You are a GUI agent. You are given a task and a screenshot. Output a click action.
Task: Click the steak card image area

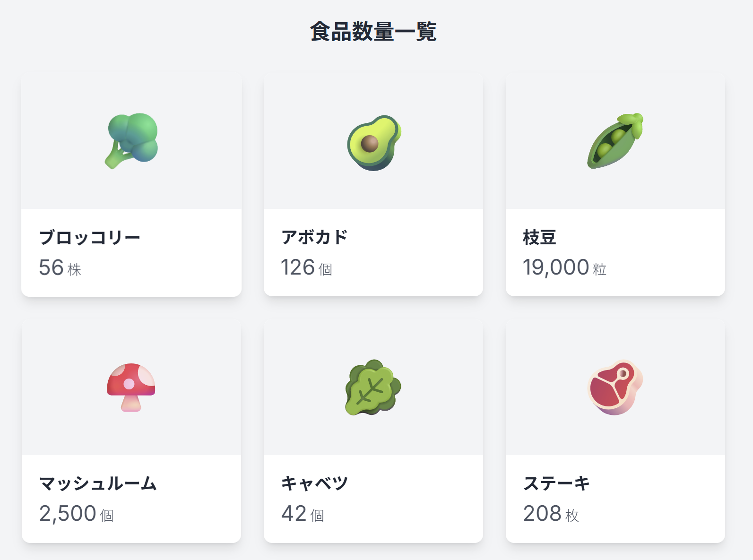tap(615, 388)
